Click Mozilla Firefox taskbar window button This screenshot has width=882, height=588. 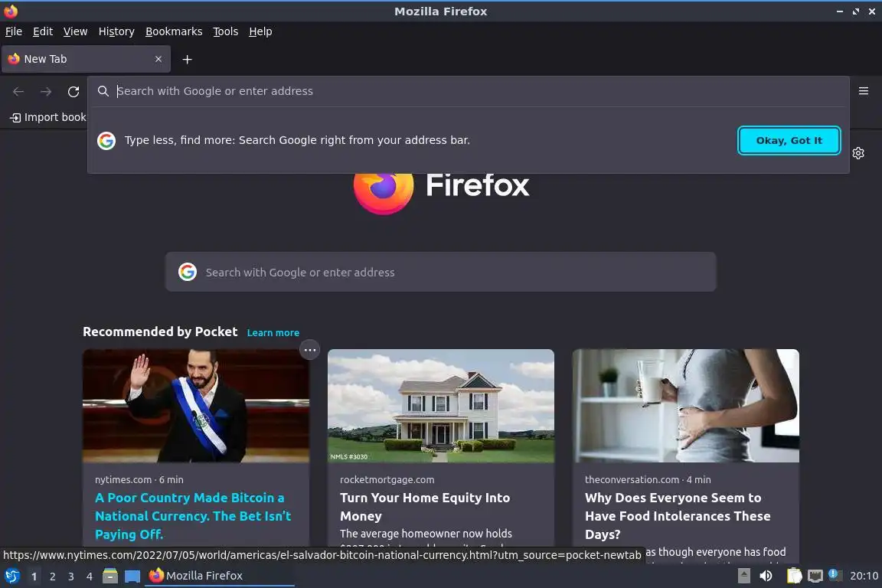point(220,576)
